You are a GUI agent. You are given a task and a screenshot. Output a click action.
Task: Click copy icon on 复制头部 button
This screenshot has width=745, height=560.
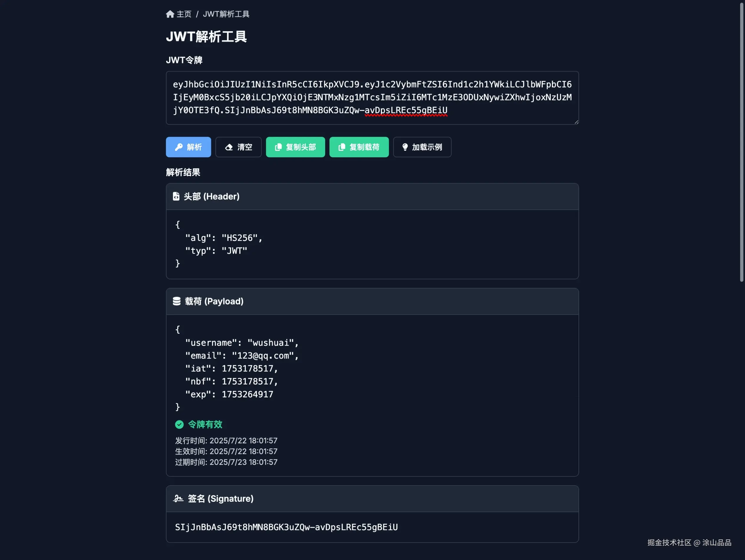pos(278,147)
